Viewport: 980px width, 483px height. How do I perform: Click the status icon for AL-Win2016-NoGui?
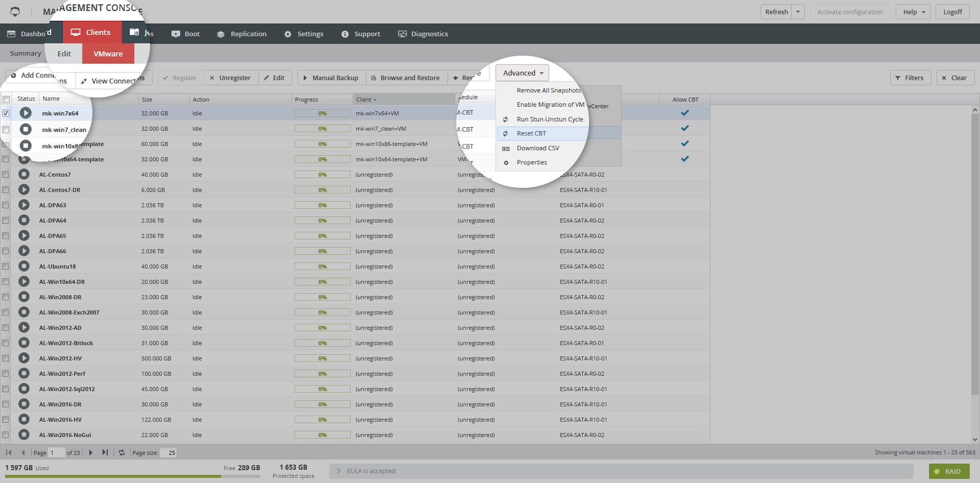point(24,434)
